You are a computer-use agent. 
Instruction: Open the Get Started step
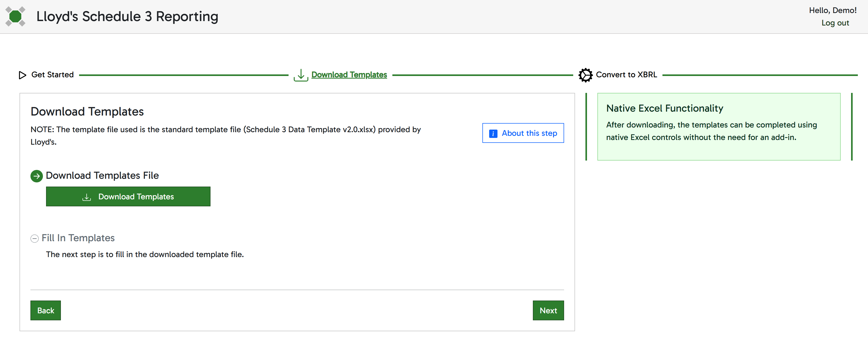[x=52, y=74]
